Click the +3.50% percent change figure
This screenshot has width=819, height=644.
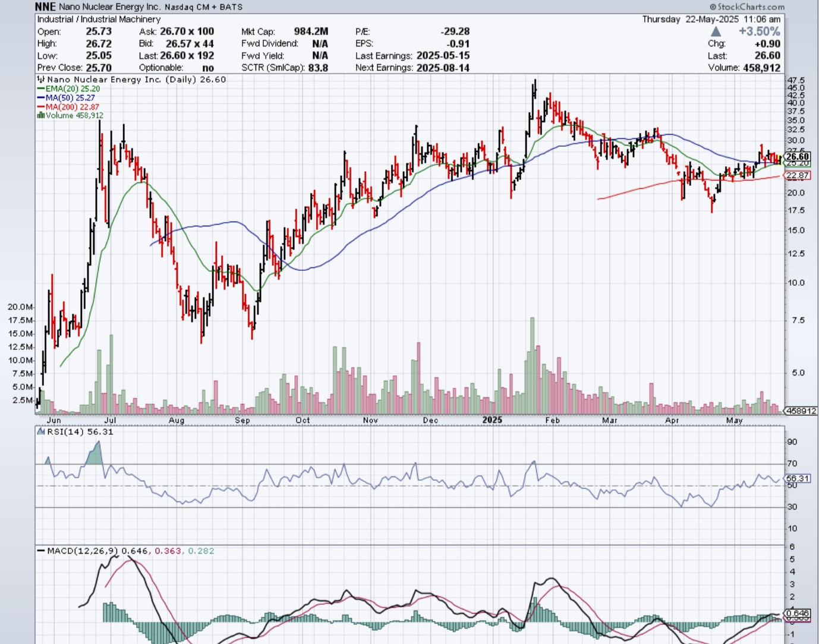tap(759, 31)
